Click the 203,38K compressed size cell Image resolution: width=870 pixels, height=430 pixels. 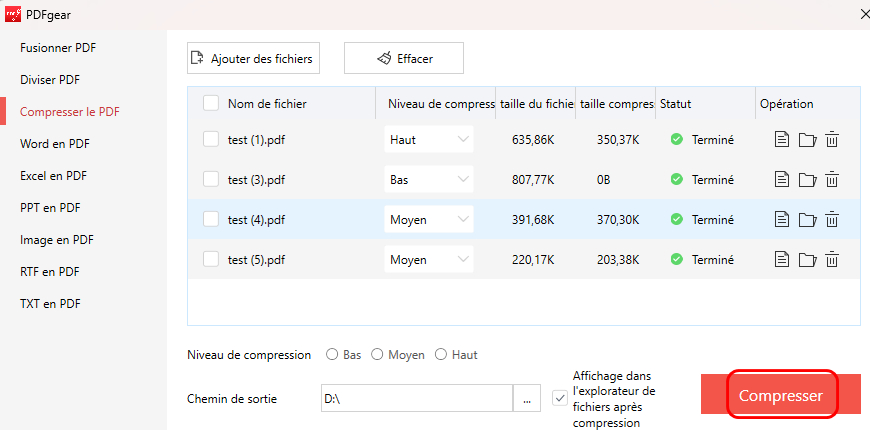tap(618, 259)
